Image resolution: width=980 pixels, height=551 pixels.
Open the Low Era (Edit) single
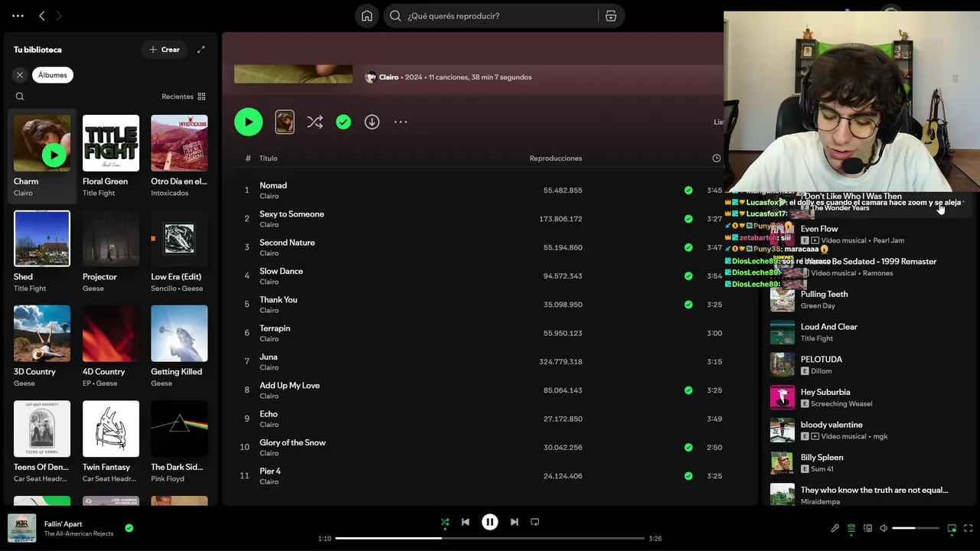click(x=179, y=251)
